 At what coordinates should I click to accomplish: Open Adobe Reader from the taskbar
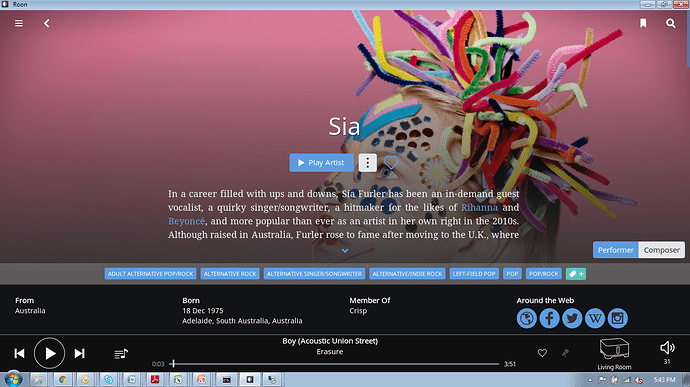(155, 380)
